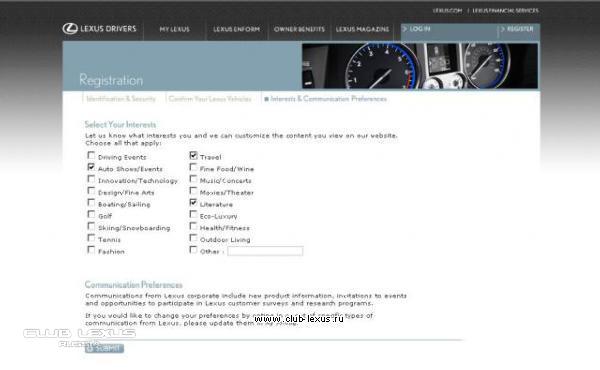Image resolution: width=600 pixels, height=370 pixels.
Task: Open the Lexus.com top link
Action: (x=447, y=11)
